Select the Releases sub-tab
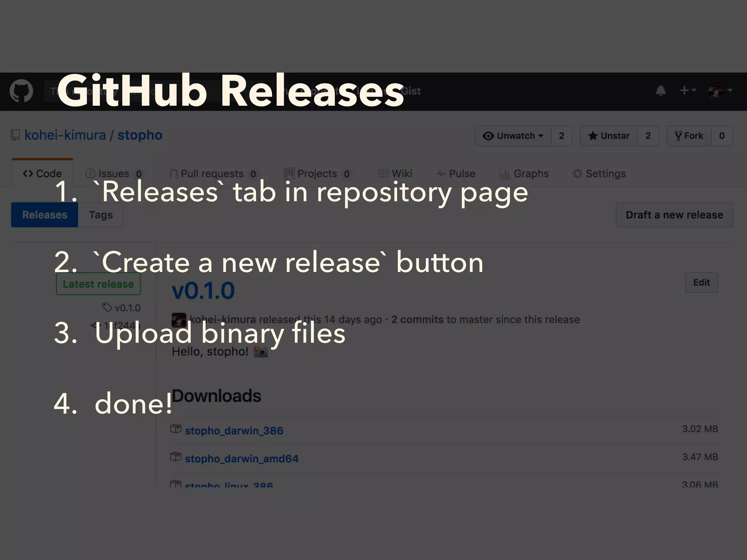Screen dimensions: 747x560 tap(44, 215)
